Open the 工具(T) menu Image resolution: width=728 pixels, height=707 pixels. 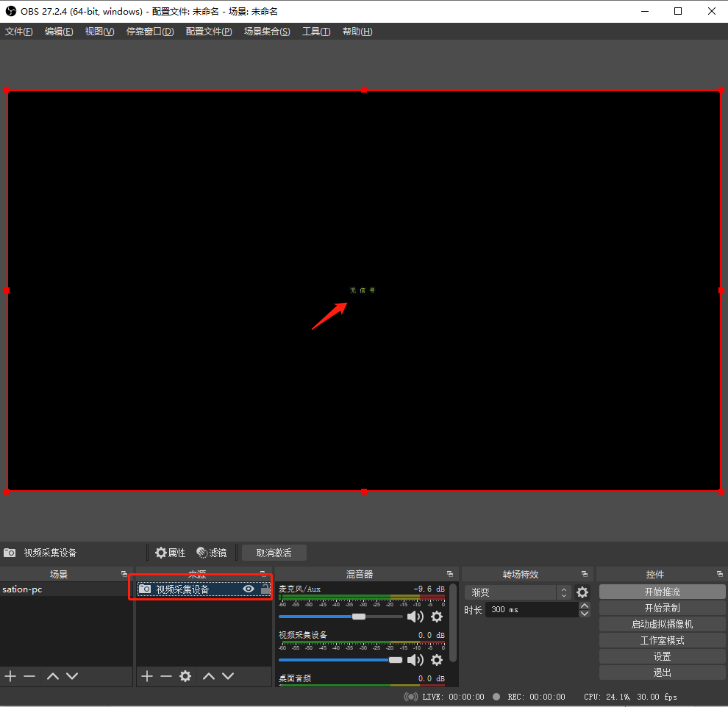point(316,32)
